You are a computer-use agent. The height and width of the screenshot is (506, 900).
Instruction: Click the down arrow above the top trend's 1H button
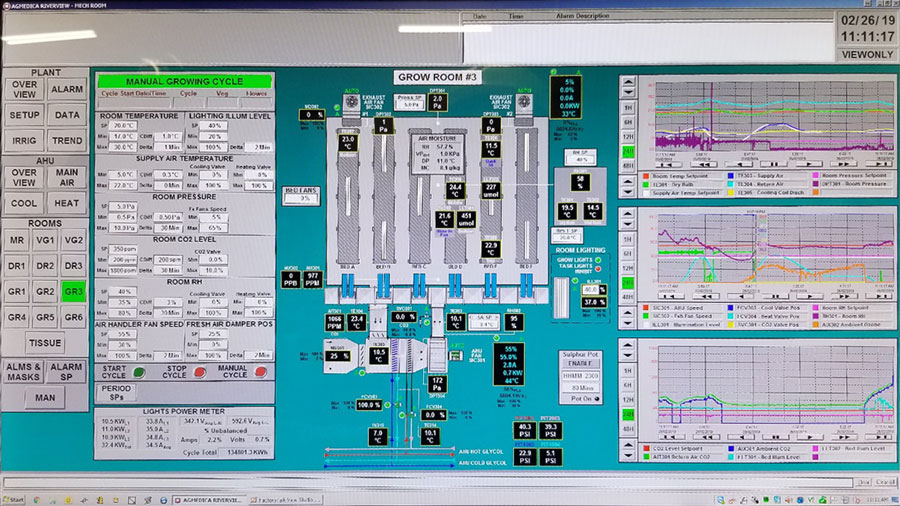[629, 92]
